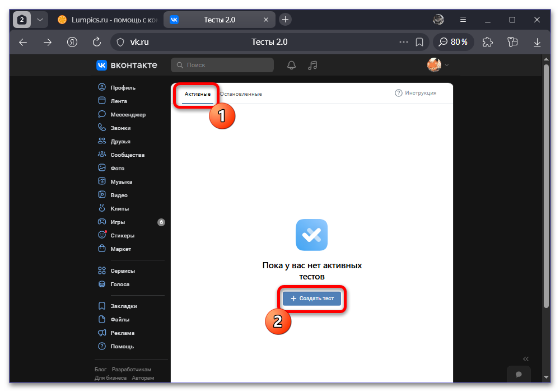
Task: Switch to the Остановленные tab
Action: pos(241,94)
